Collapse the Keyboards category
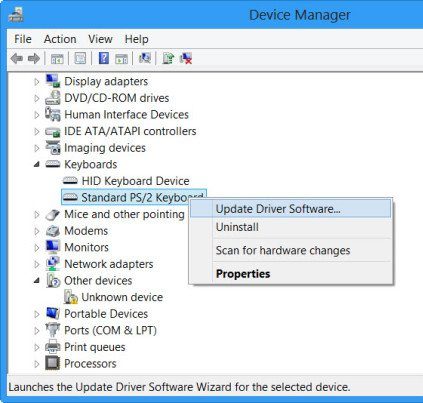Screen dimensions: 423x403 pos(37,164)
